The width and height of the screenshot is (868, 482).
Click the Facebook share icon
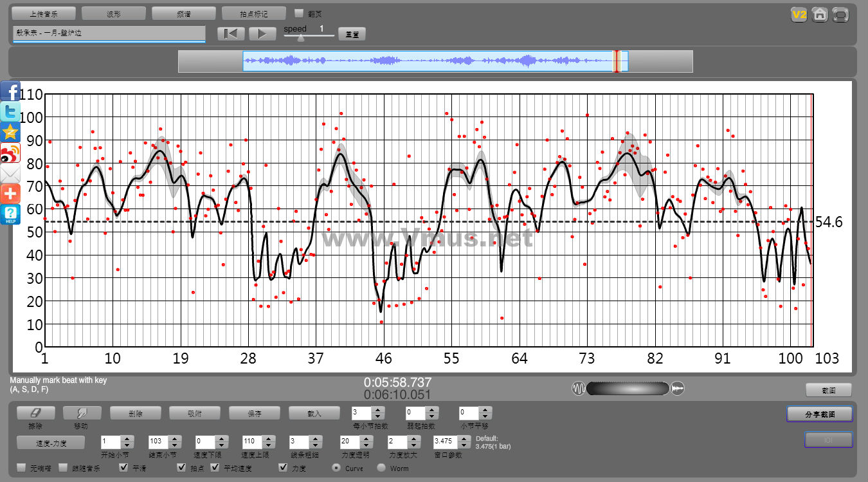10,91
